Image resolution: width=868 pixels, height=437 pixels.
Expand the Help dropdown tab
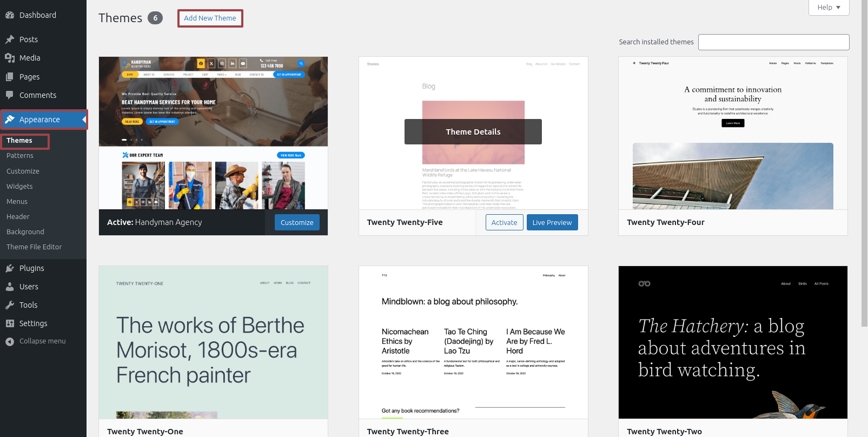point(829,7)
